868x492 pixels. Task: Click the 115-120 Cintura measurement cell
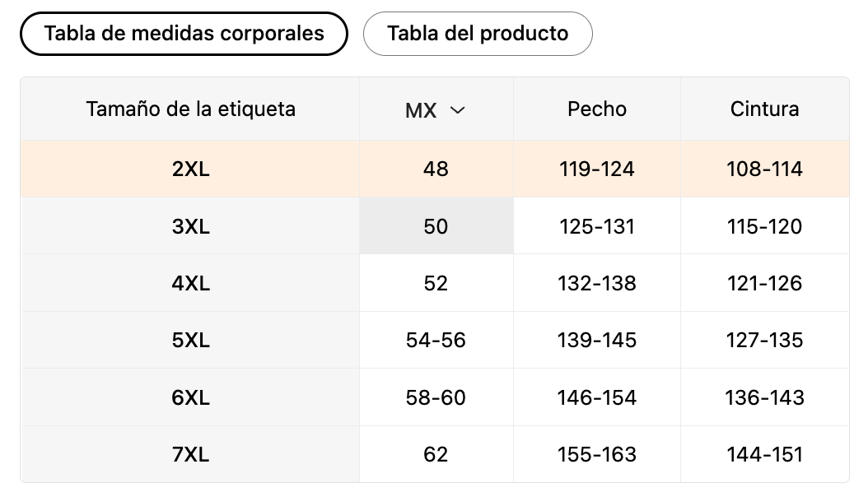(764, 226)
